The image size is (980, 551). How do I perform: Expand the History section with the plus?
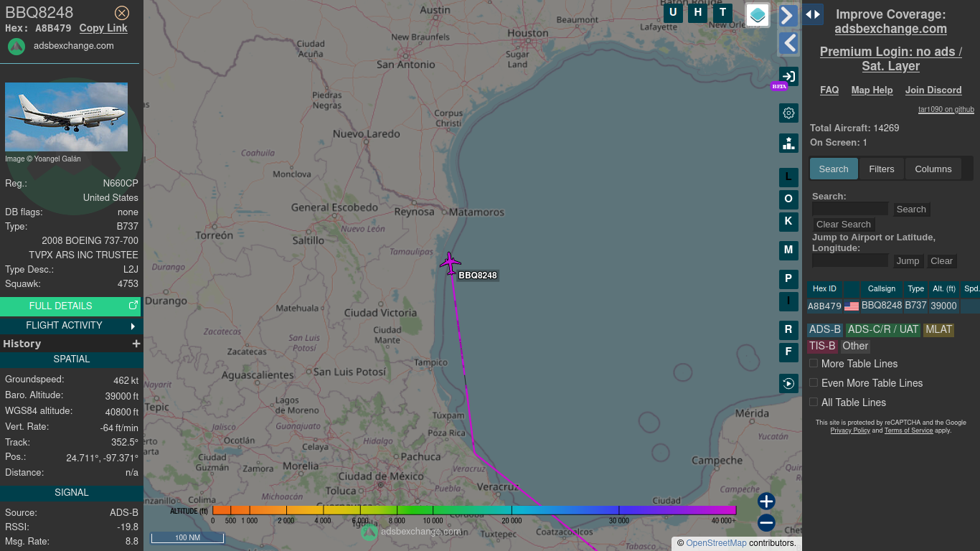(x=136, y=344)
